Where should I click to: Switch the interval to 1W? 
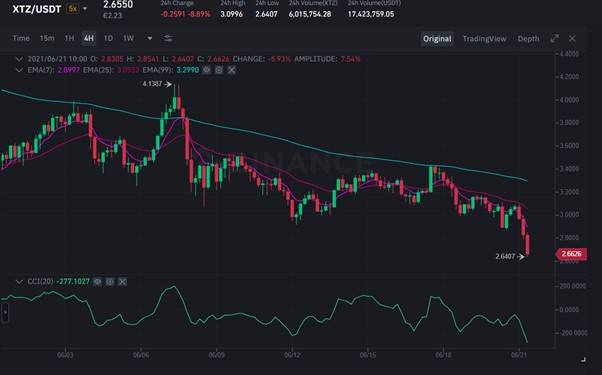tap(128, 38)
